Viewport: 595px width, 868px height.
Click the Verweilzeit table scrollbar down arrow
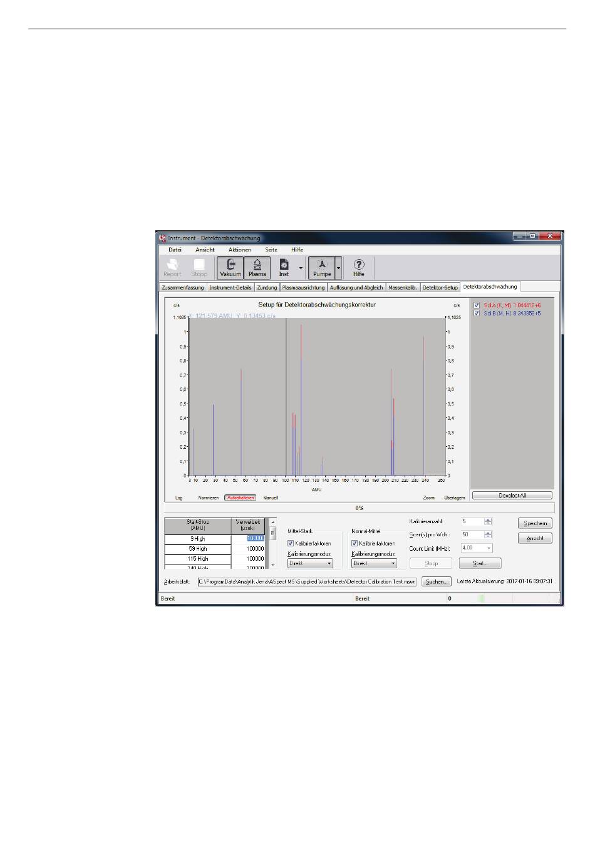click(272, 564)
